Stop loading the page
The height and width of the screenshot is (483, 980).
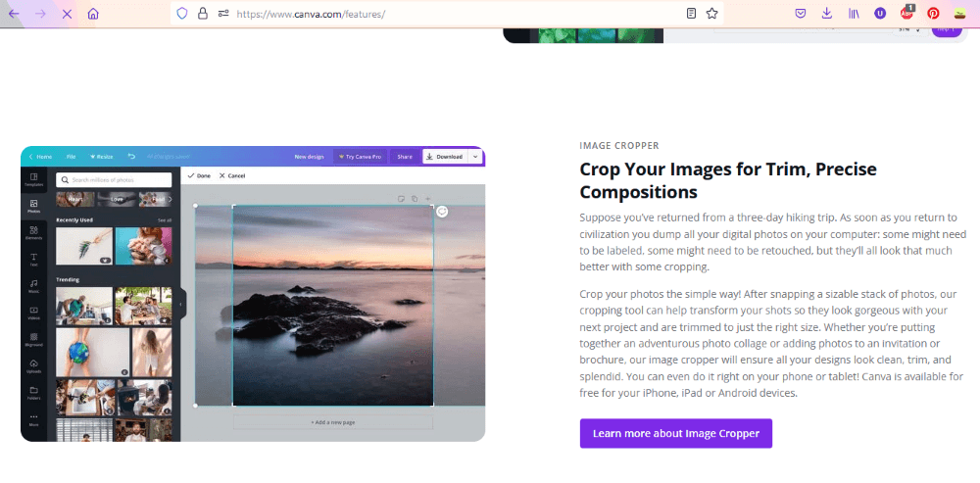coord(67,13)
